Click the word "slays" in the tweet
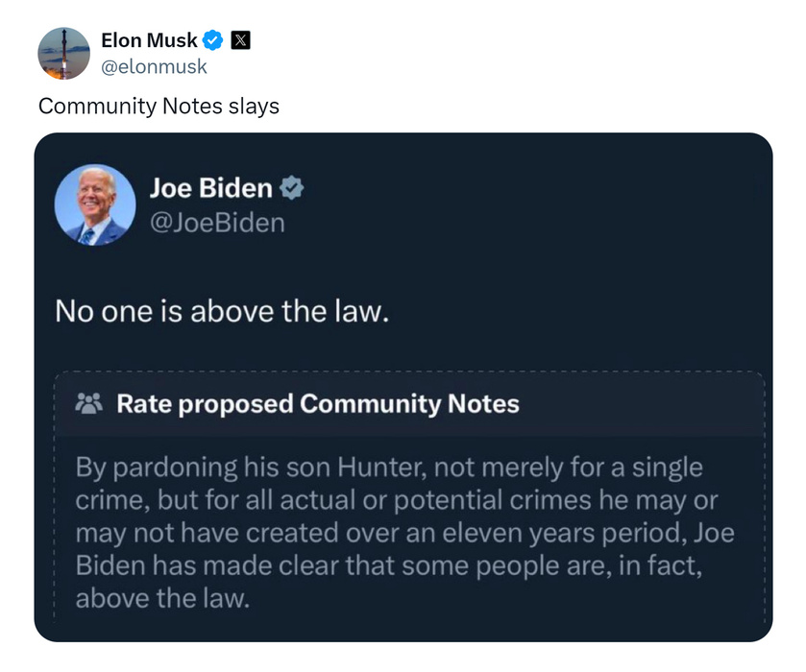The width and height of the screenshot is (806, 672). pos(254,106)
